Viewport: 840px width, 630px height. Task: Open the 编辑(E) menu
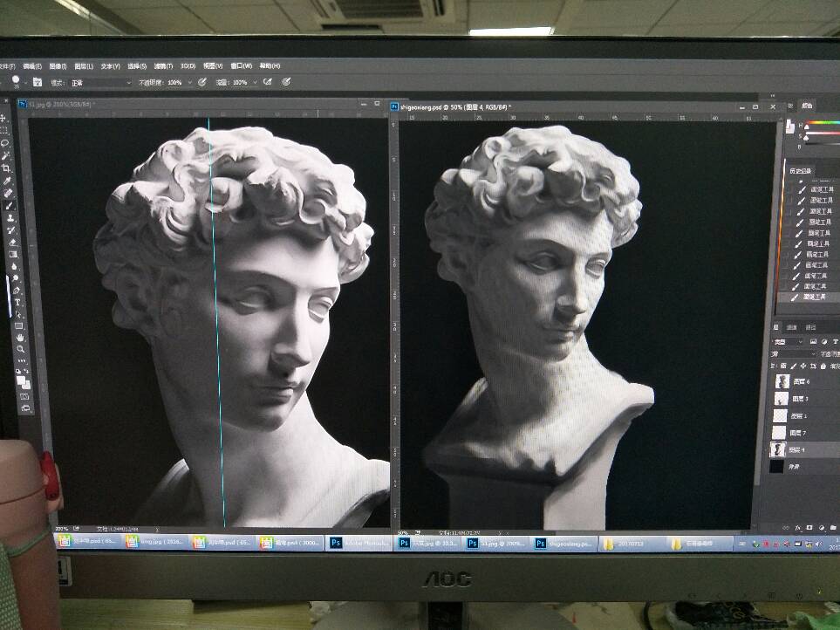tap(32, 66)
